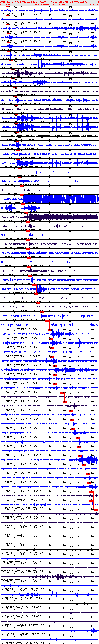Click red pick marker below UW.ETW label
The width and height of the screenshot is (99, 644).
click(8, 15)
